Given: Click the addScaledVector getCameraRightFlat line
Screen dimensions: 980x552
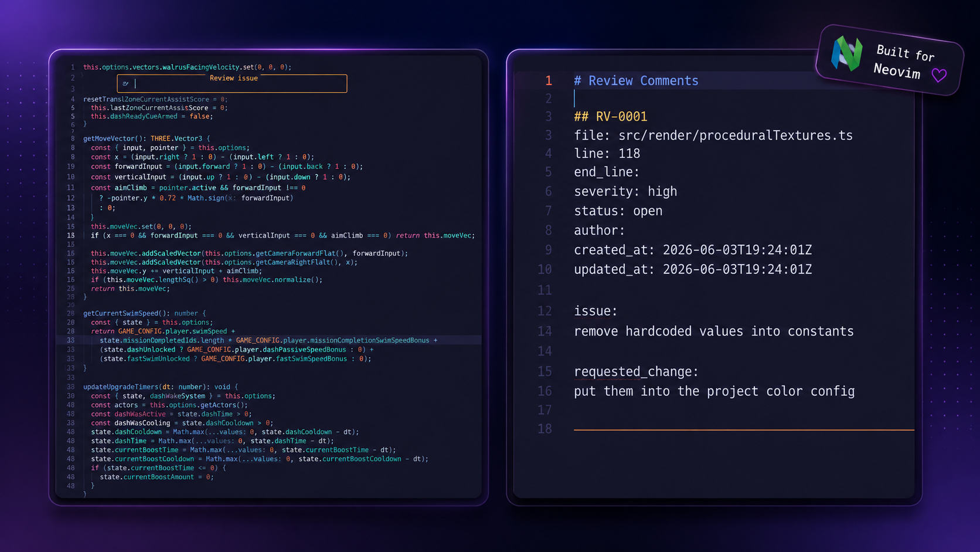Looking at the screenshot, I should pyautogui.click(x=224, y=262).
